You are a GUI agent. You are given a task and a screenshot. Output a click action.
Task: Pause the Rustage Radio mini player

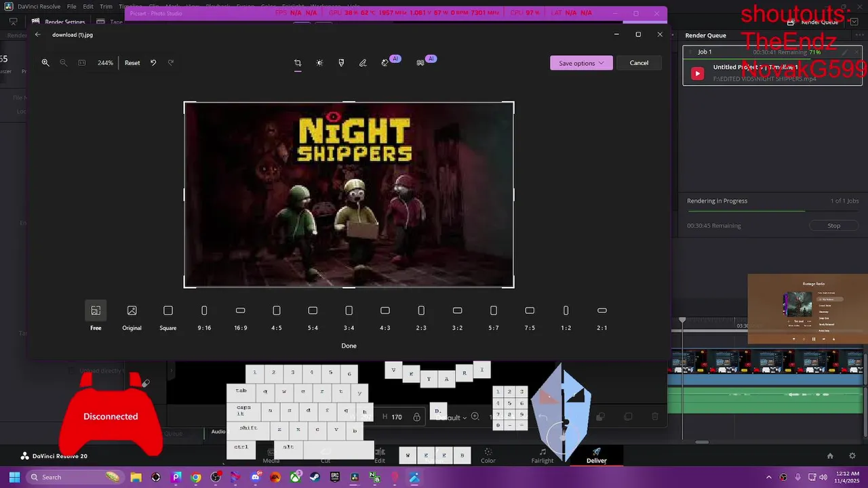coord(814,339)
